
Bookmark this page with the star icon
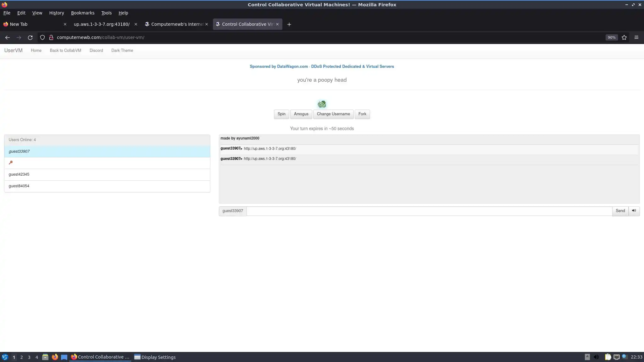pos(624,37)
